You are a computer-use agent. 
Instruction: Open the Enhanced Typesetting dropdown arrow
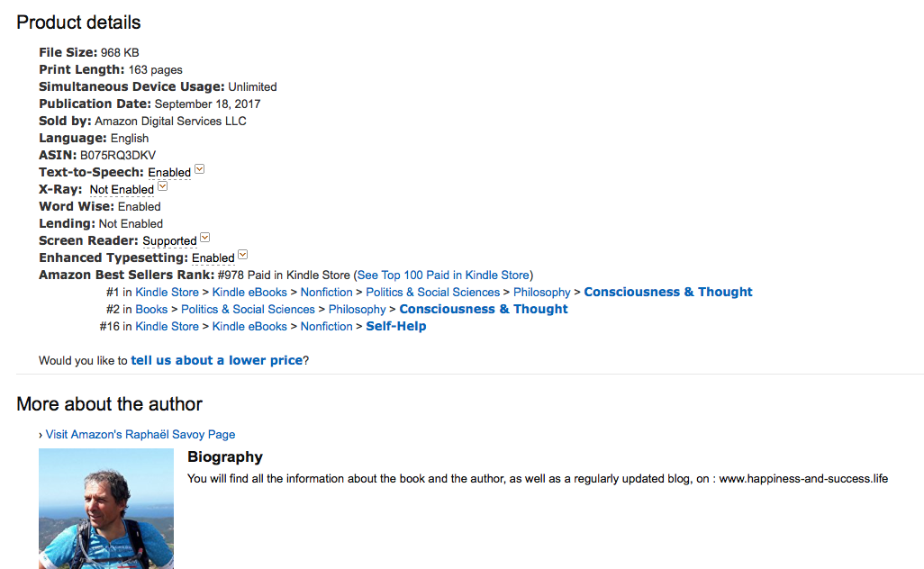click(x=243, y=255)
